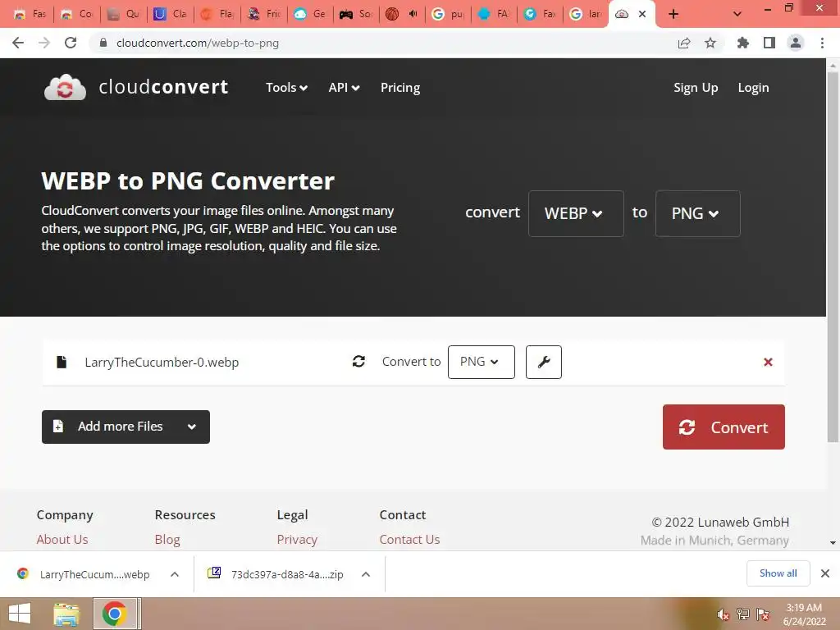This screenshot has height=630, width=840.
Task: Switch to the 'pu' Google tab
Action: pyautogui.click(x=449, y=14)
